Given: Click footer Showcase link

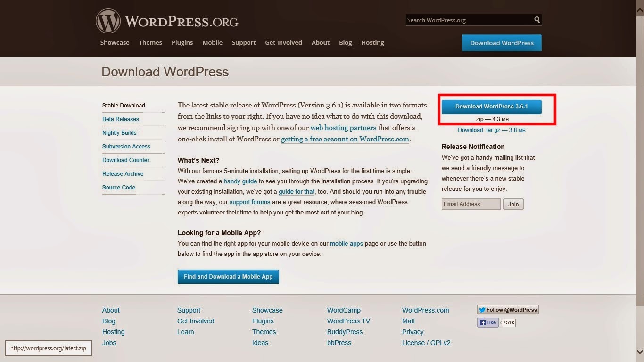Looking at the screenshot, I should 267,310.
